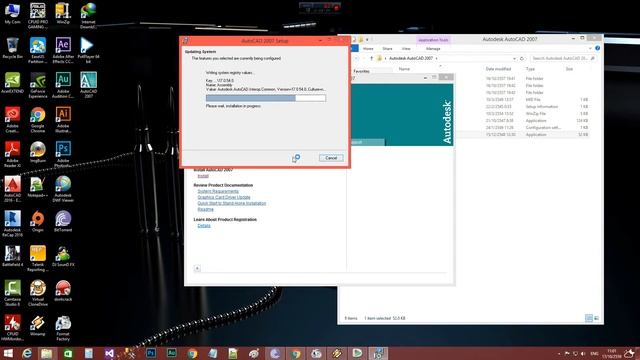This screenshot has height=360, width=640.
Task: Sort files by Size column header
Action: (x=569, y=69)
